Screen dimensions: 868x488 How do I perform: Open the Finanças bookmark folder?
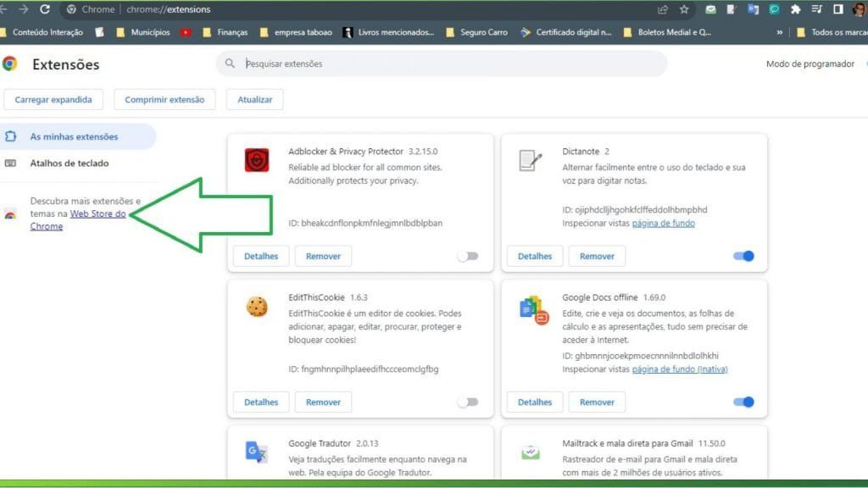point(225,32)
